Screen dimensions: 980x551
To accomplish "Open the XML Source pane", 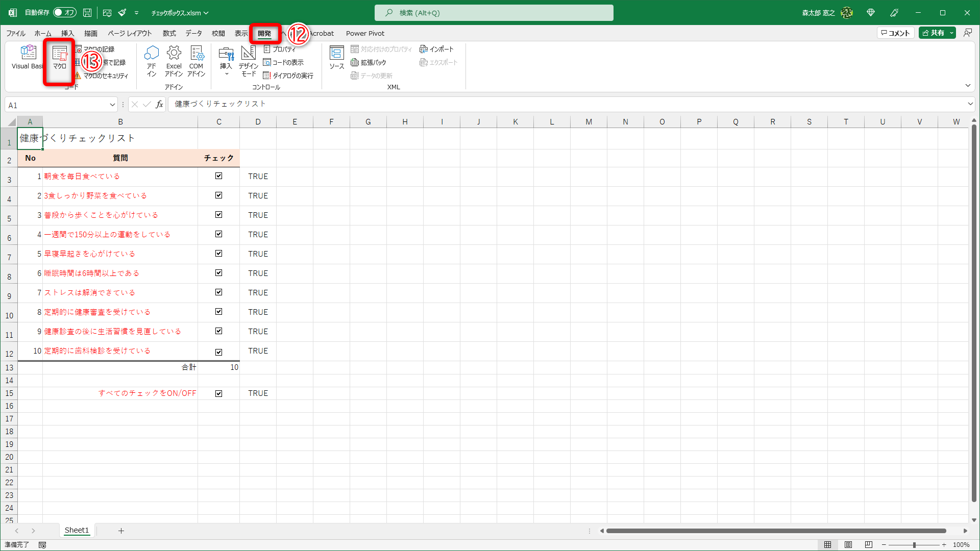I will coord(336,57).
